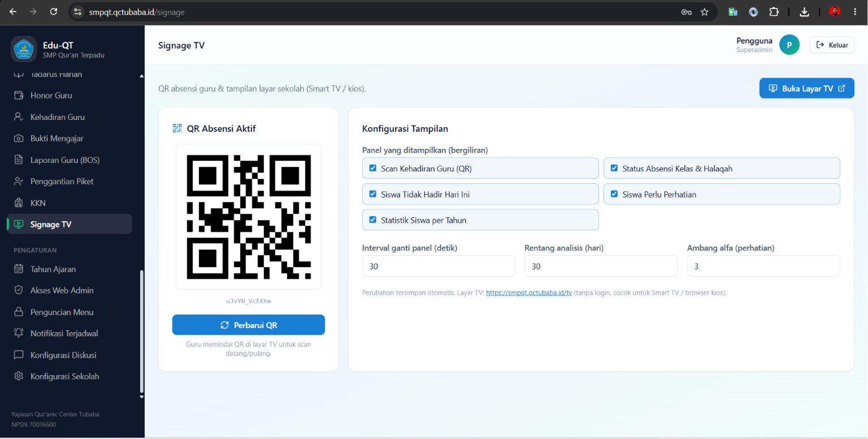
Task: Open Penggantian Piket menu item
Action: [69, 182]
